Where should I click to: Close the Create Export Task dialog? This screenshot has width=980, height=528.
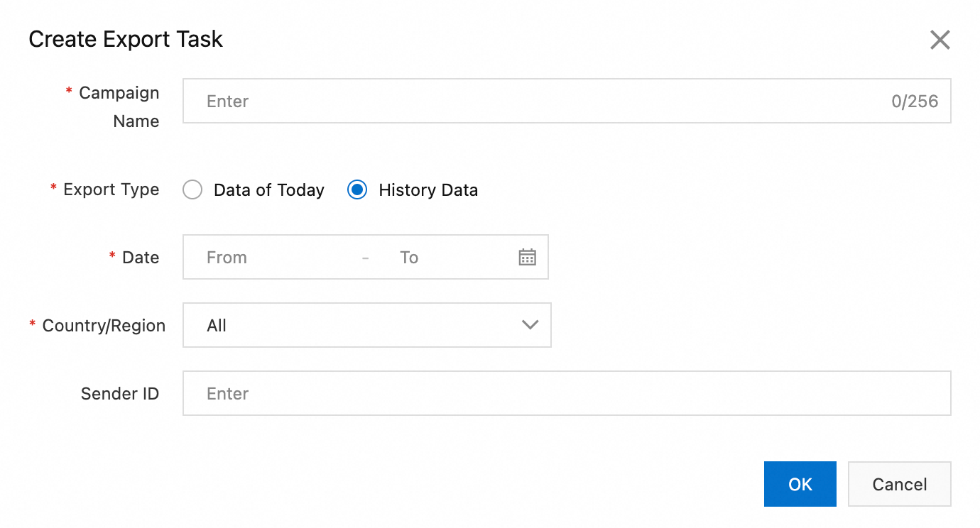tap(940, 40)
